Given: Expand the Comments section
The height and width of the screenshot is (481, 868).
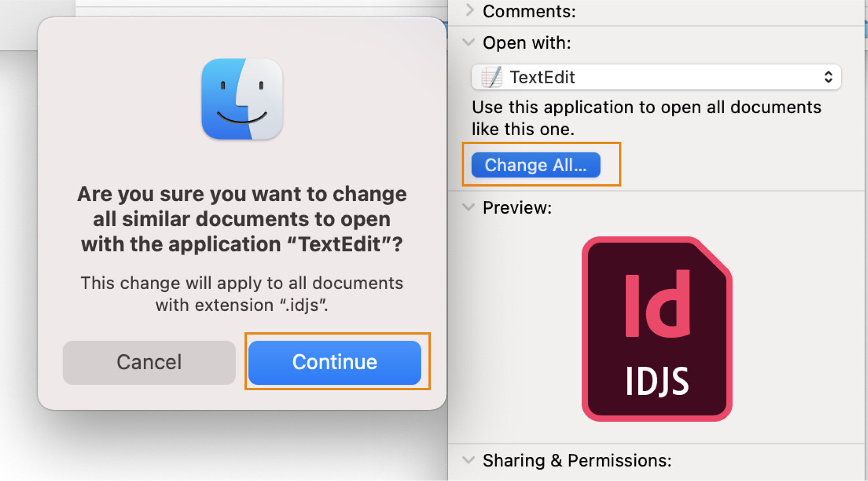Looking at the screenshot, I should (470, 10).
